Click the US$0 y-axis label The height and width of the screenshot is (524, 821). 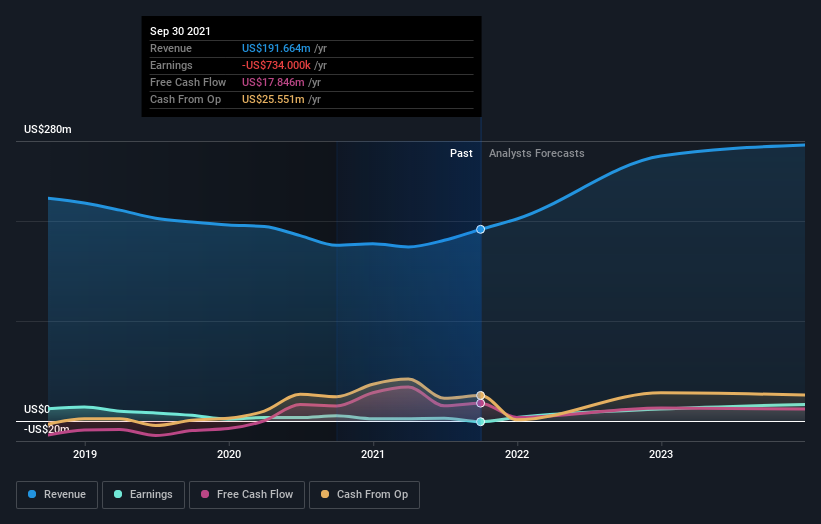pos(37,409)
